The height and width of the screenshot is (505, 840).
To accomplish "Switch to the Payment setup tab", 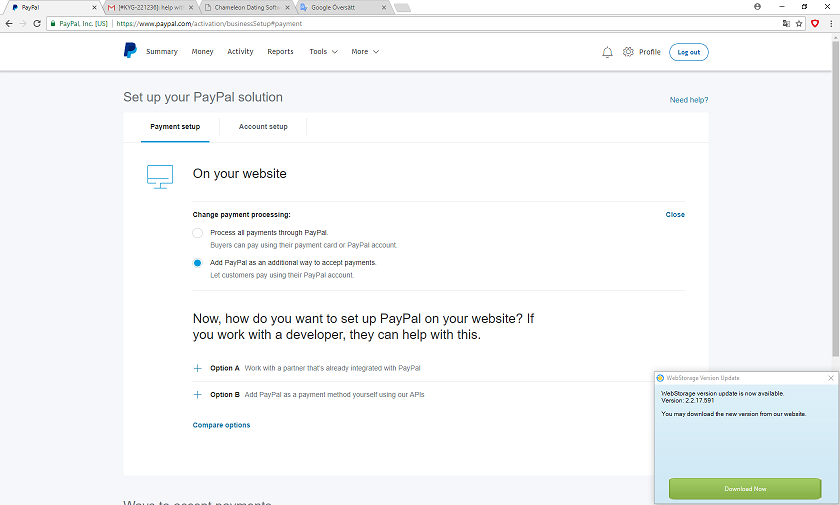I will (x=175, y=127).
